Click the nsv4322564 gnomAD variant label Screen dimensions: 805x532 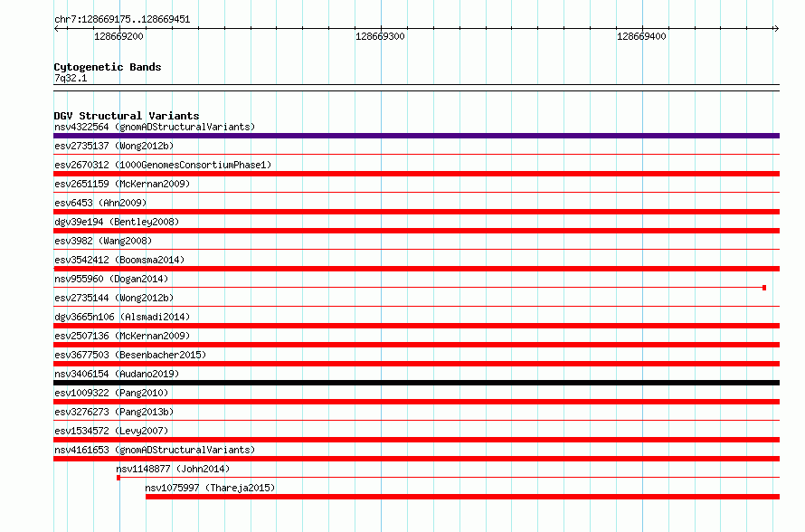tap(155, 127)
